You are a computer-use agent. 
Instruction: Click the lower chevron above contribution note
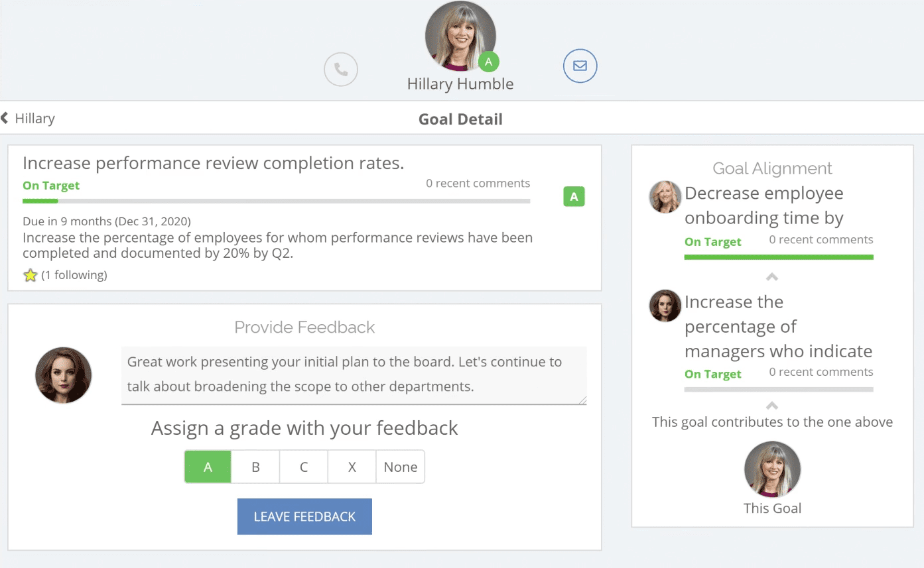tap(772, 406)
